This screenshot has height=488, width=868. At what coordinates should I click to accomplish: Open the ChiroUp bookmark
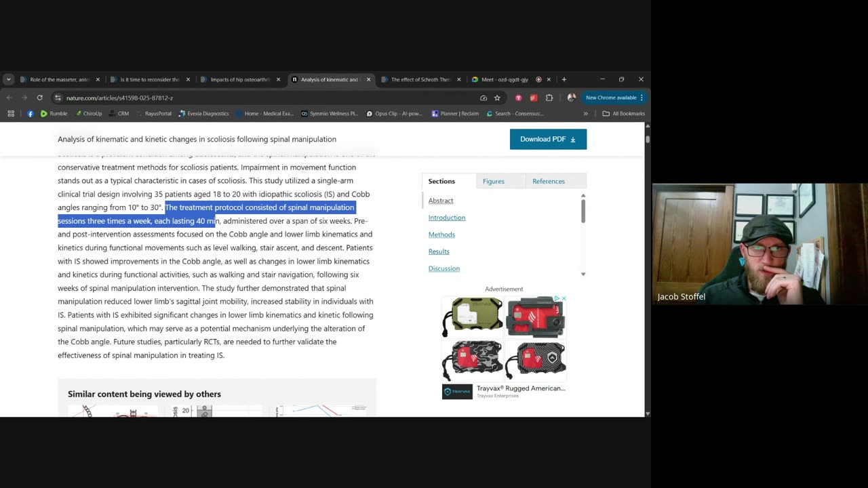coord(88,113)
